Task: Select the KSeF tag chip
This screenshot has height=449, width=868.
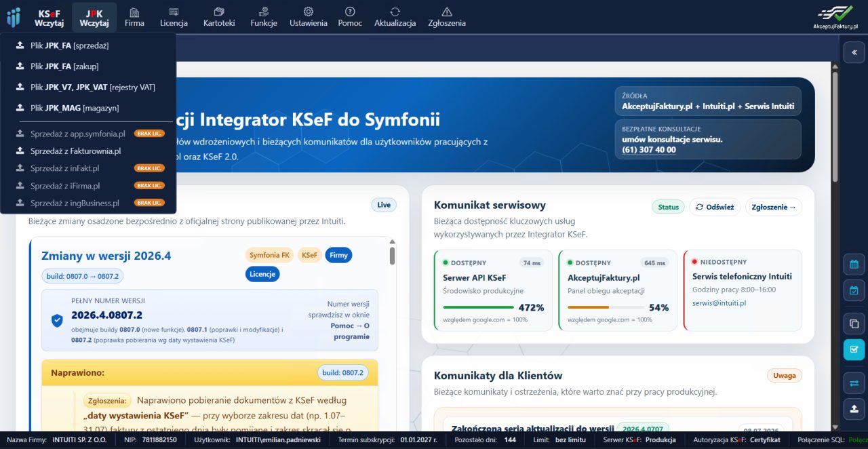Action: 309,256
